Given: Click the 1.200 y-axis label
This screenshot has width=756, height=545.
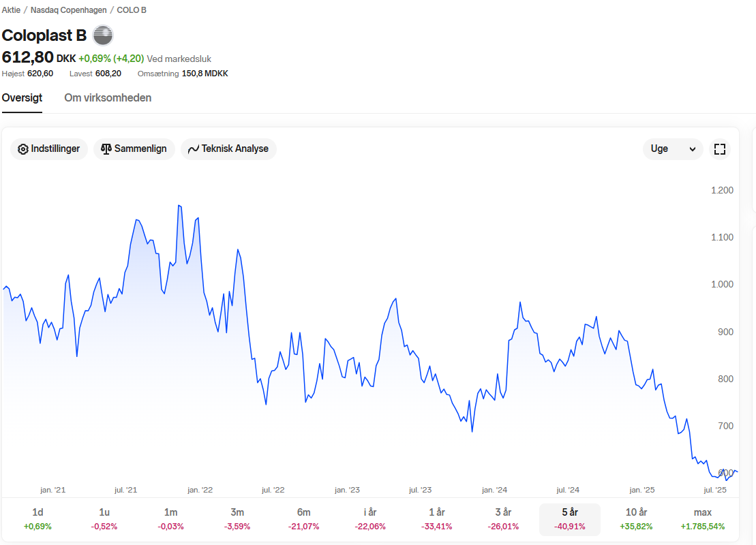Looking at the screenshot, I should (x=722, y=190).
